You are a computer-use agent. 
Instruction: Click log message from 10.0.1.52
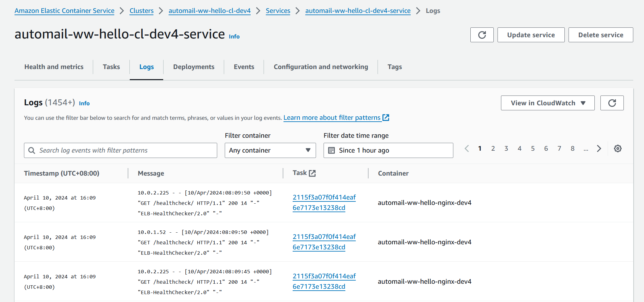click(x=203, y=242)
